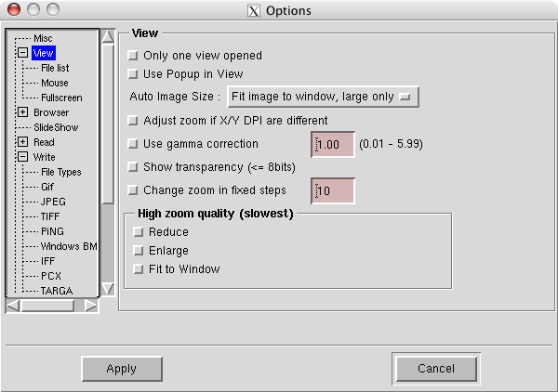Click the gamma correction value field
Image resolution: width=558 pixels, height=392 pixels.
(x=333, y=144)
